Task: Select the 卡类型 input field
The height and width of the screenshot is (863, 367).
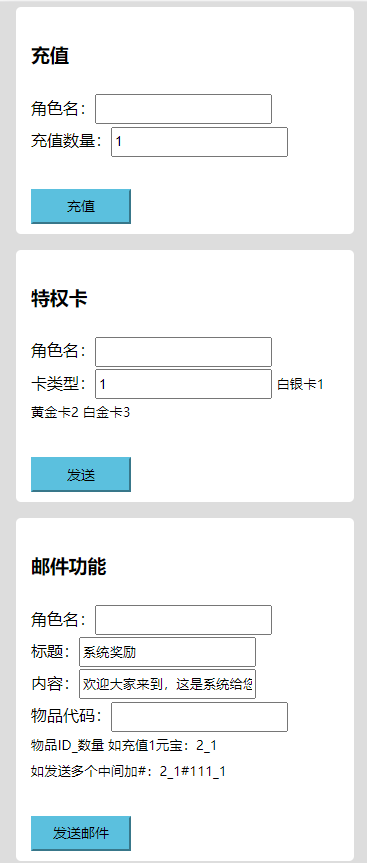Action: tap(183, 384)
